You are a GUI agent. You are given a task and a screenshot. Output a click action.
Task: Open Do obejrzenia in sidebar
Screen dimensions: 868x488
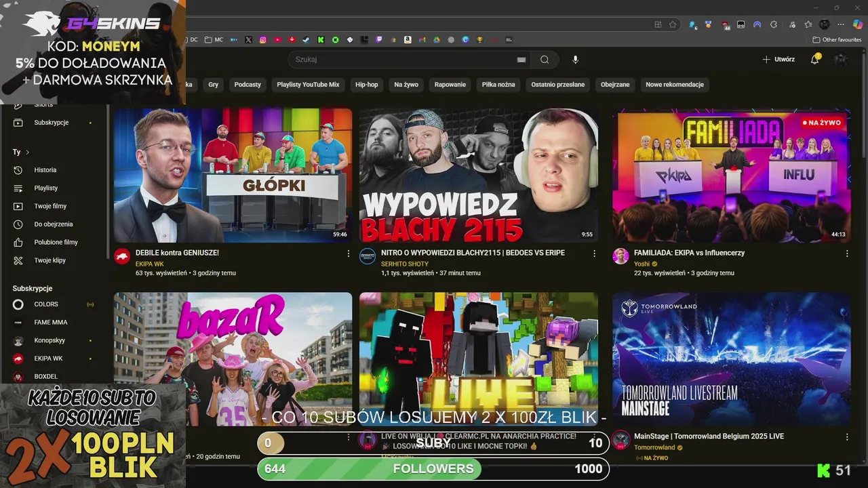coord(54,224)
